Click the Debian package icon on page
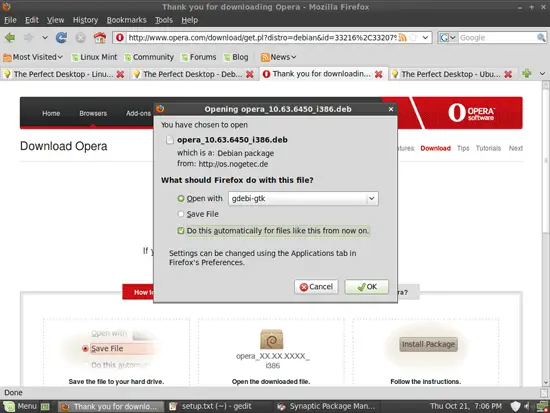Screen dimensions: 550x413 [x=271, y=339]
